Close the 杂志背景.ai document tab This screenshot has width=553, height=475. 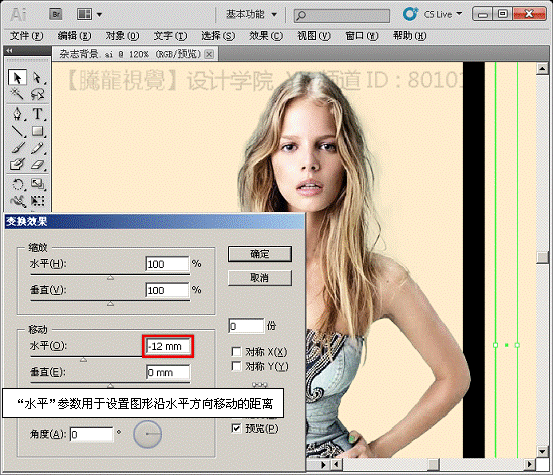tap(209, 54)
